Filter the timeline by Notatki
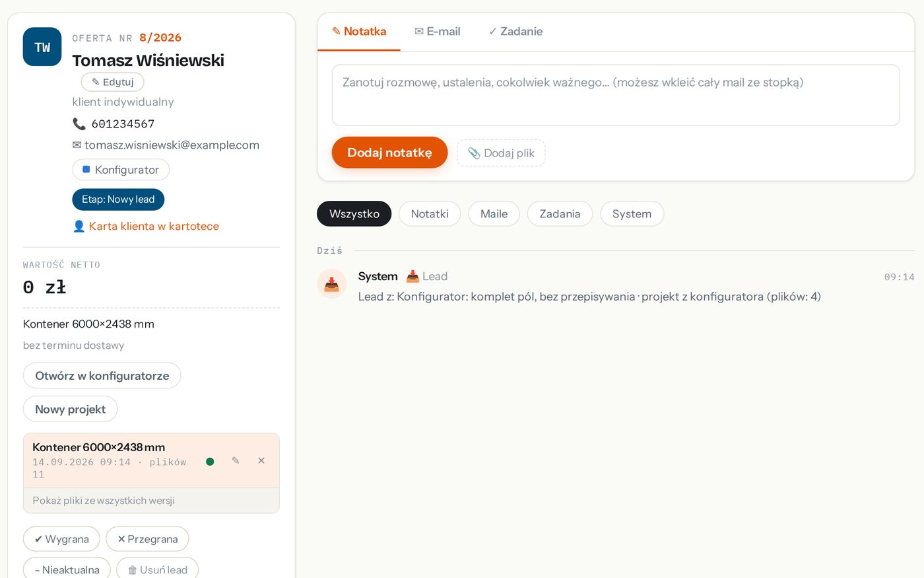Viewport: 924px width, 578px height. (x=430, y=214)
